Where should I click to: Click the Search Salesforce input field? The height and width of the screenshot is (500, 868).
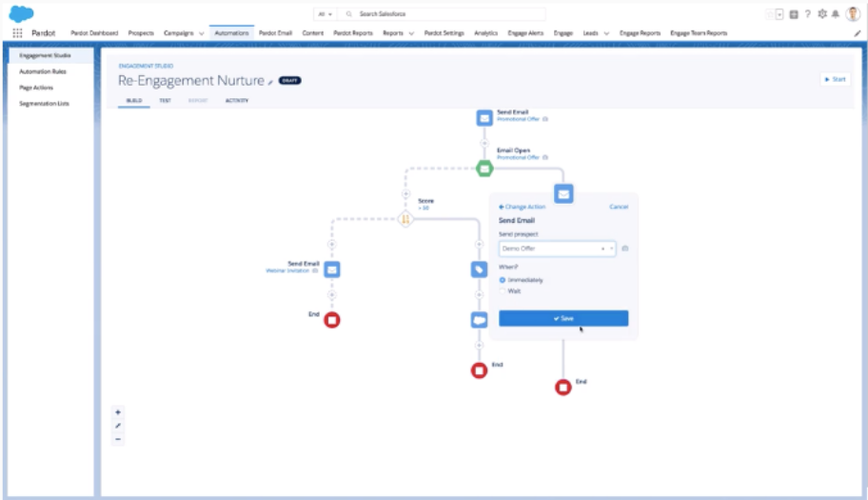click(x=442, y=14)
